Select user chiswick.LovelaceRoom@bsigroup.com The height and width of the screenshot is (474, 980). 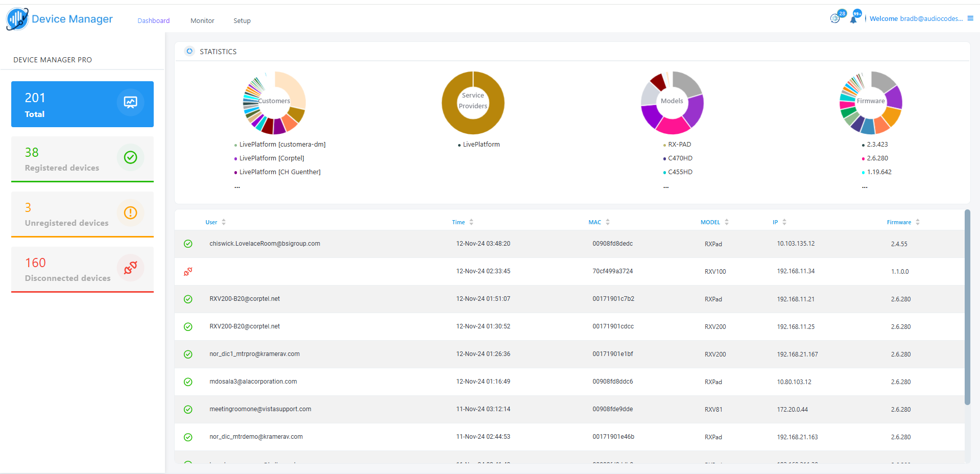click(x=265, y=244)
